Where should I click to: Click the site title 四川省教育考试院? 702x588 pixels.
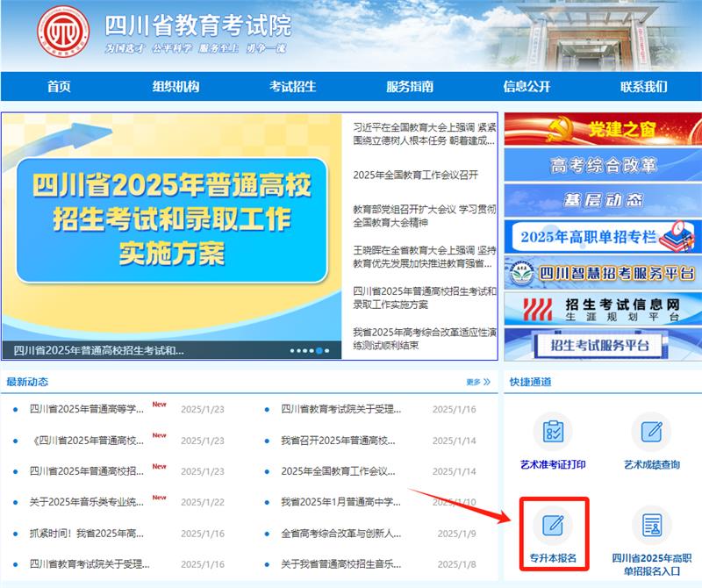pyautogui.click(x=198, y=25)
